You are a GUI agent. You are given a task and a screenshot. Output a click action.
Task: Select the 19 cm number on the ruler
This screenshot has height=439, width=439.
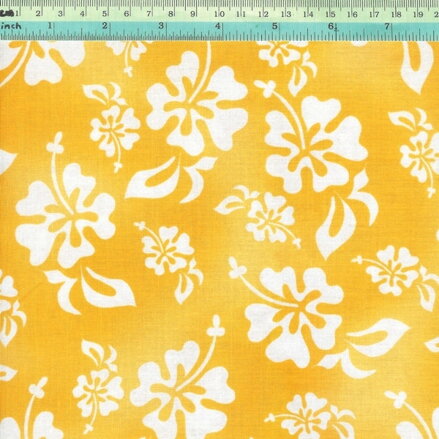[x=418, y=14]
